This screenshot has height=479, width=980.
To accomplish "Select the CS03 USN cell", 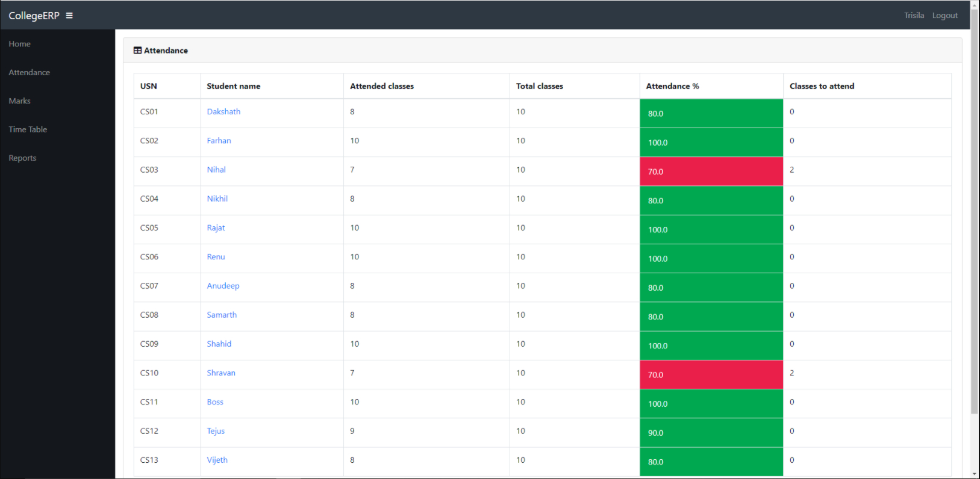I will (167, 171).
